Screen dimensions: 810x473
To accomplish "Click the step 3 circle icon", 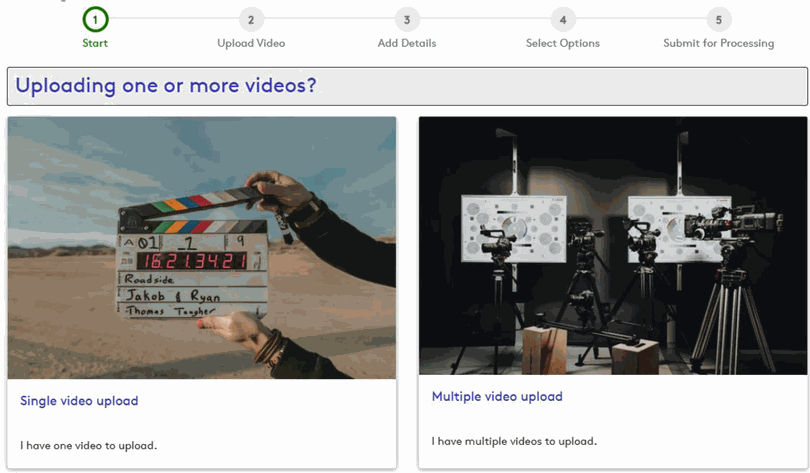I will [406, 20].
